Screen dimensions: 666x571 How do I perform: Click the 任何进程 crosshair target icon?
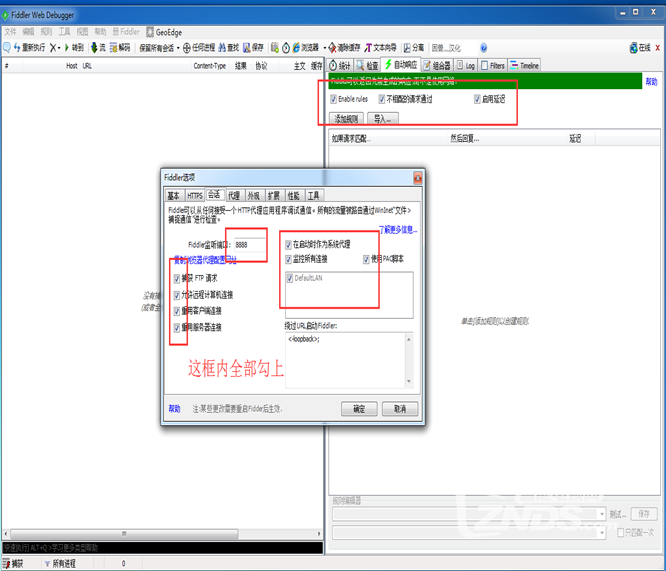coord(186,48)
